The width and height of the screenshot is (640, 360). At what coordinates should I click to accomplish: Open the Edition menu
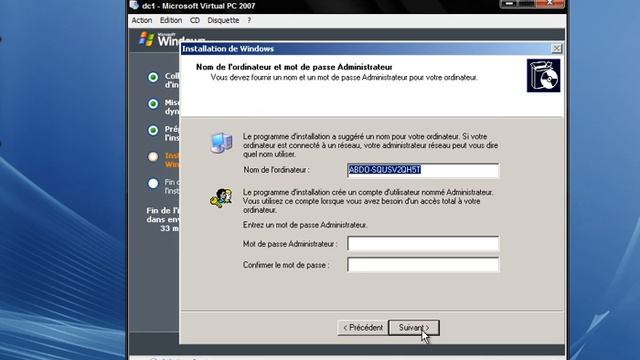click(x=171, y=20)
